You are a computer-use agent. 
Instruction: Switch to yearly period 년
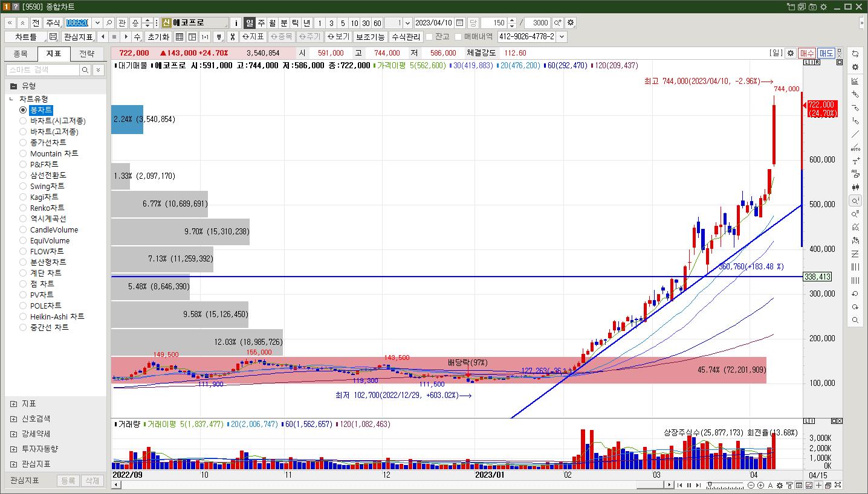coord(307,23)
